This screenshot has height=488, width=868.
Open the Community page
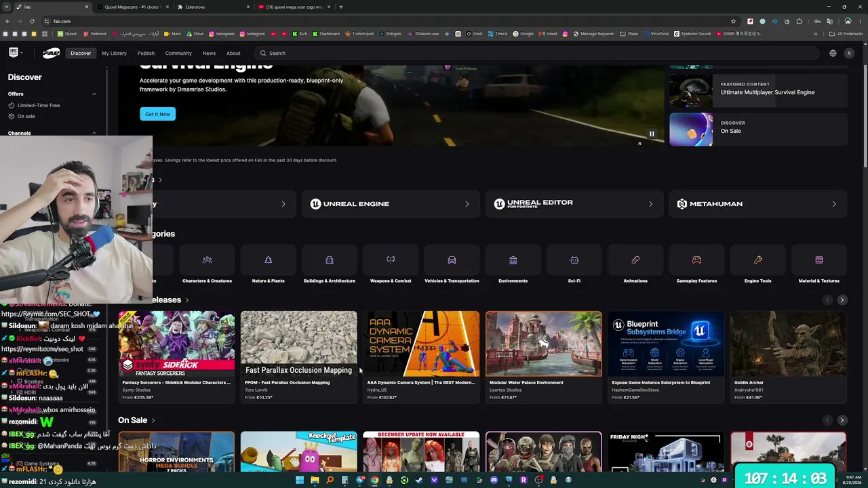178,53
